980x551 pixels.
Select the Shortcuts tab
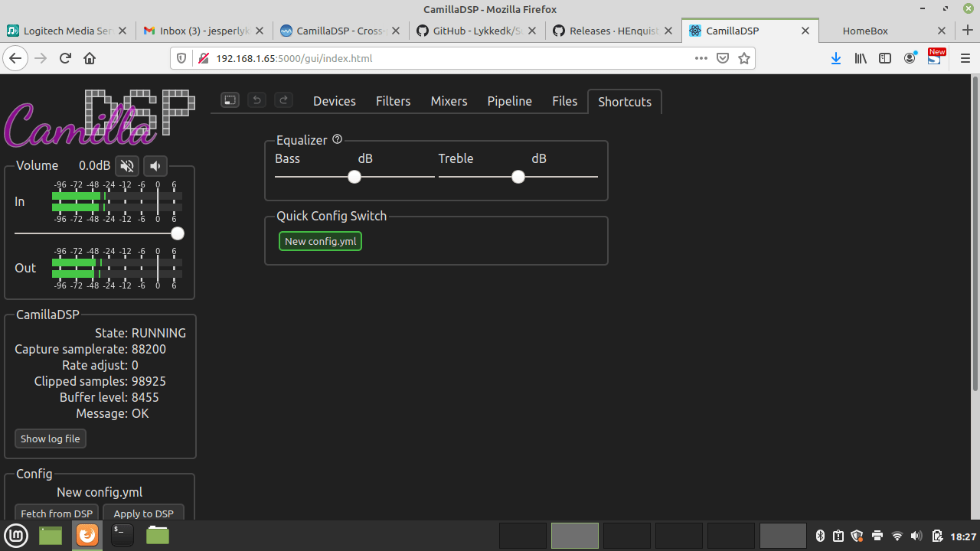[x=625, y=102]
